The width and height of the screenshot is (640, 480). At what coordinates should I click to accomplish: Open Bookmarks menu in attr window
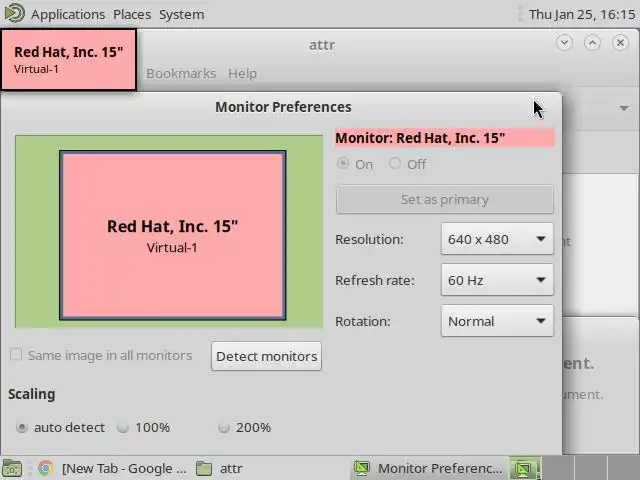pyautogui.click(x=181, y=73)
